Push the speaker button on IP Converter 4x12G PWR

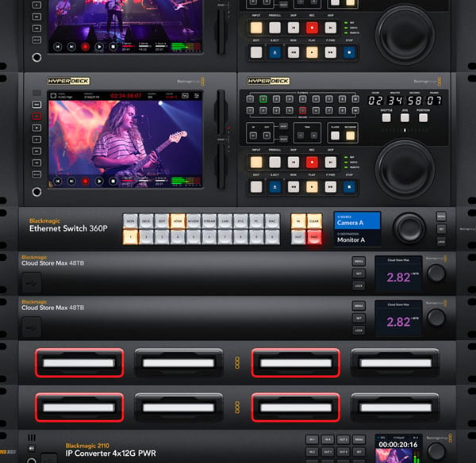point(31,448)
